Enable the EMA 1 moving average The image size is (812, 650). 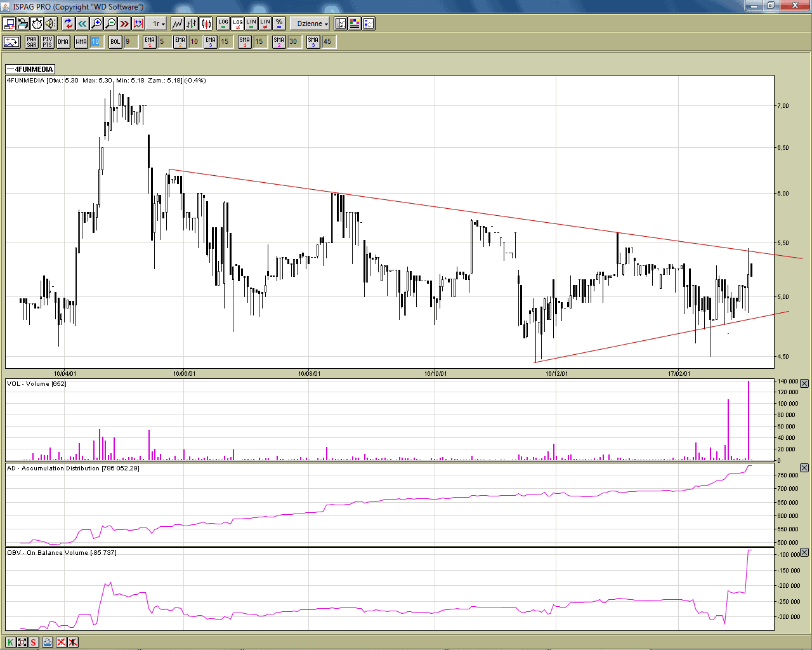click(x=150, y=42)
